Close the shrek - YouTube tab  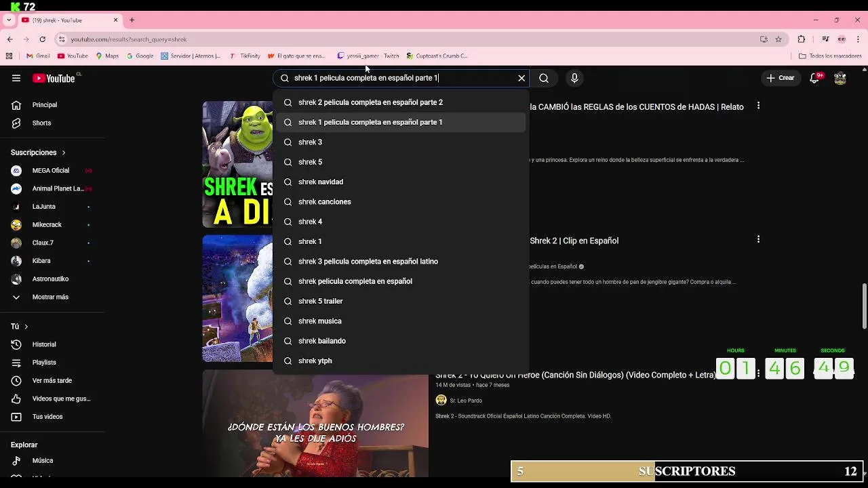pos(115,20)
